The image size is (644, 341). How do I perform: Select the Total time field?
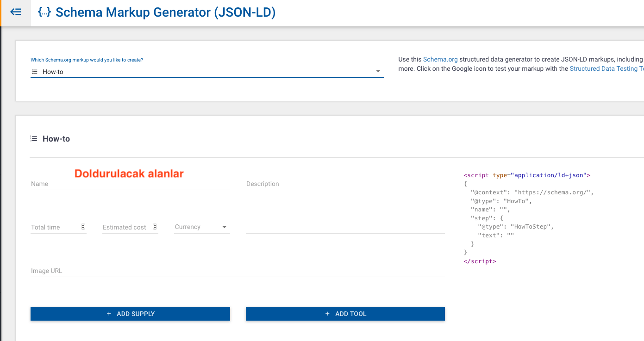(x=55, y=227)
